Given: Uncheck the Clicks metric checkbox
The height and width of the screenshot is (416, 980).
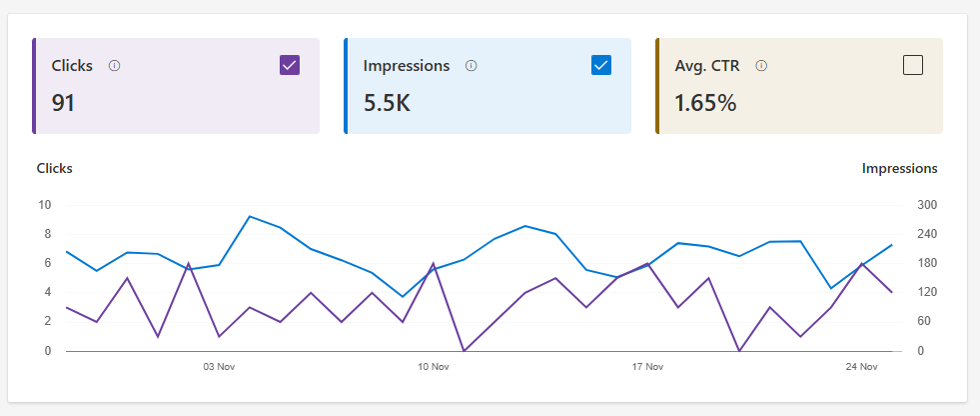Looking at the screenshot, I should tap(290, 65).
